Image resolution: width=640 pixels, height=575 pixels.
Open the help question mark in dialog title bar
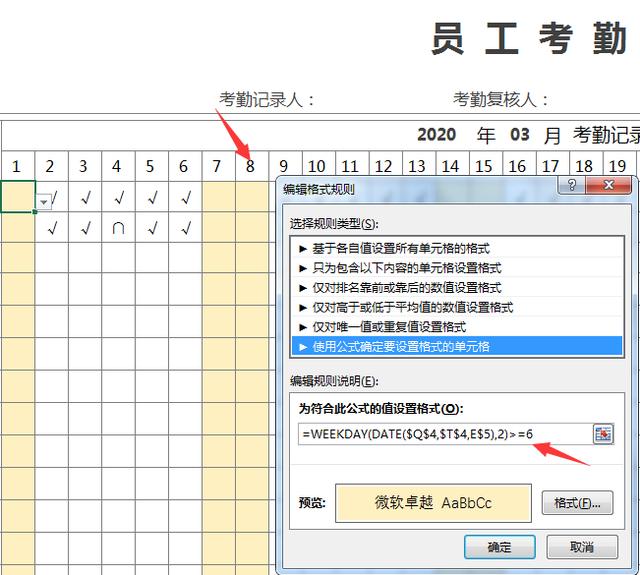[571, 185]
